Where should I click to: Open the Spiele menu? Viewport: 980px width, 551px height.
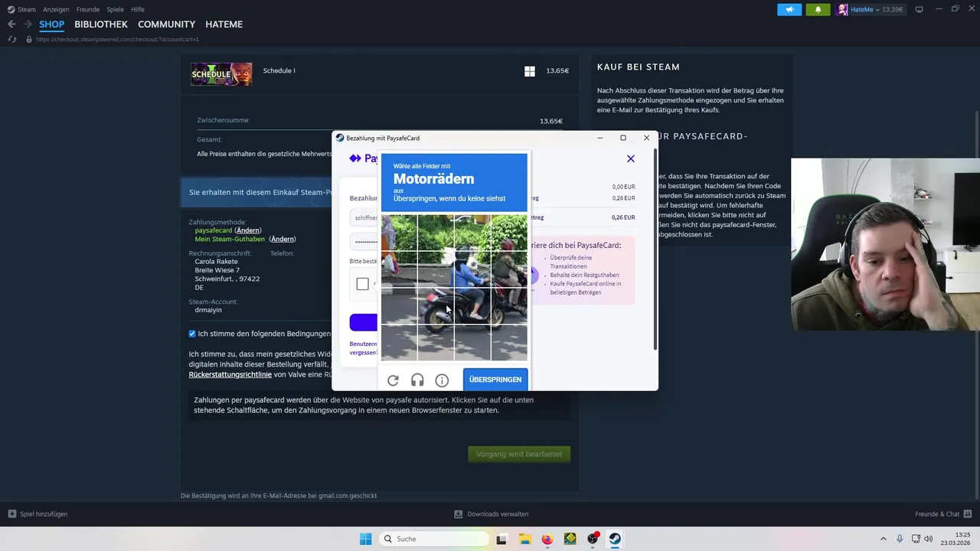(x=116, y=9)
